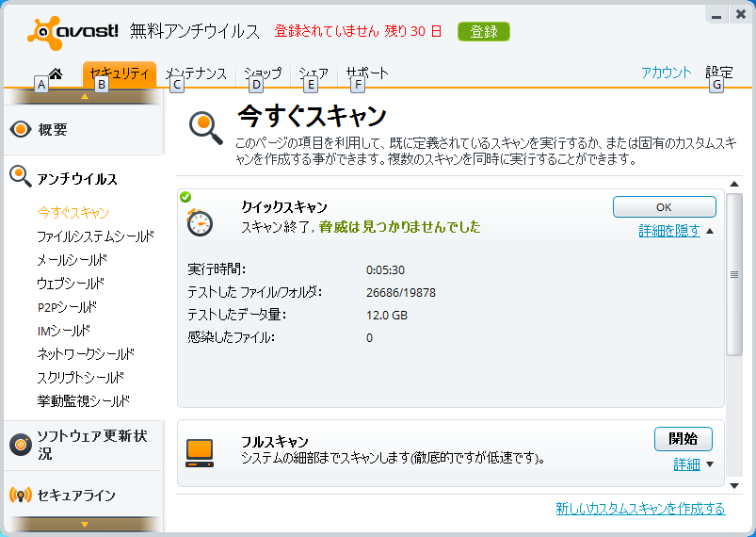Open the シェア tab

[314, 73]
